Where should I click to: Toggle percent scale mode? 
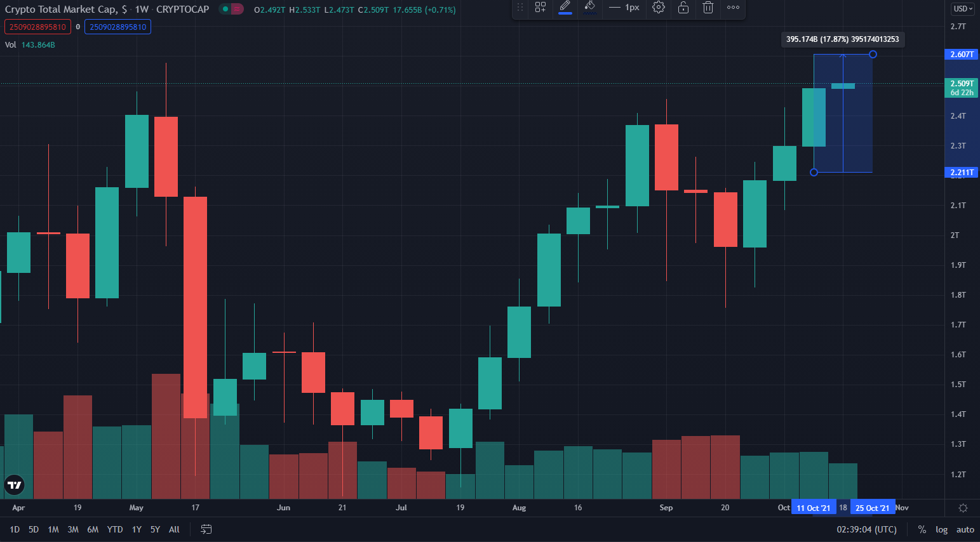tap(922, 529)
